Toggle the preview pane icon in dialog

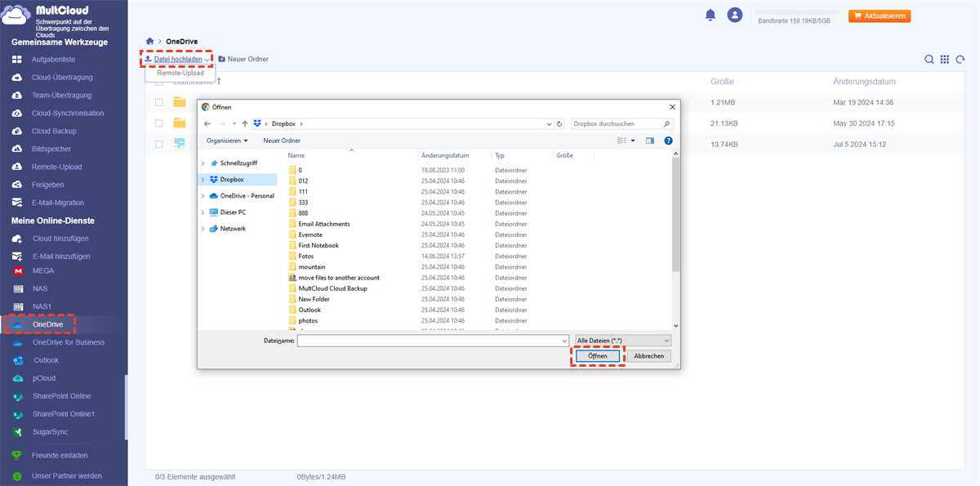tap(650, 140)
